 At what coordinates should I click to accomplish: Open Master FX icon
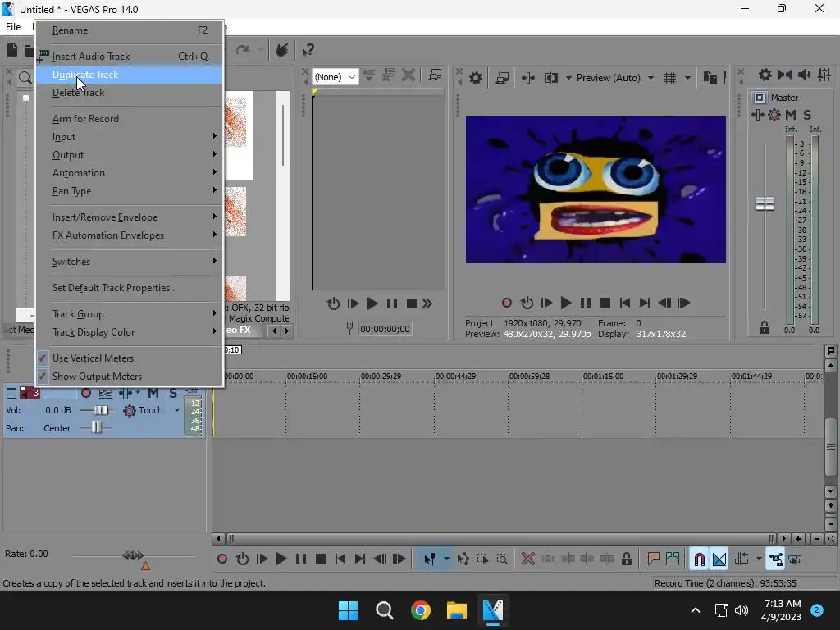click(x=757, y=115)
